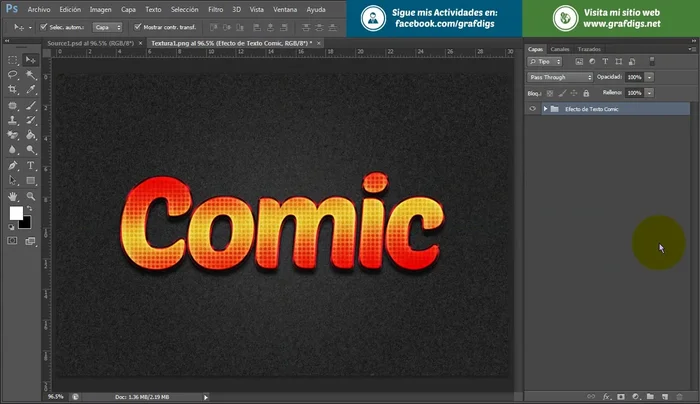Click the www.grafdigs.net website link
The height and width of the screenshot is (404, 700).
(x=622, y=23)
